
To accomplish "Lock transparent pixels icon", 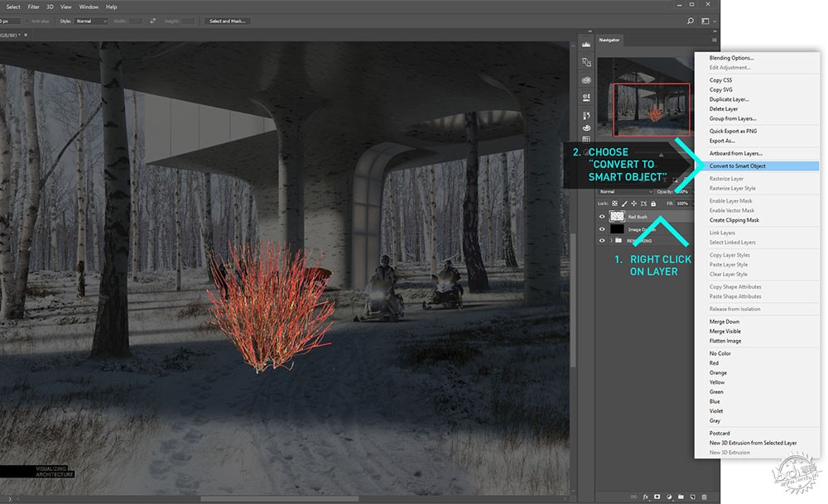I will [614, 204].
